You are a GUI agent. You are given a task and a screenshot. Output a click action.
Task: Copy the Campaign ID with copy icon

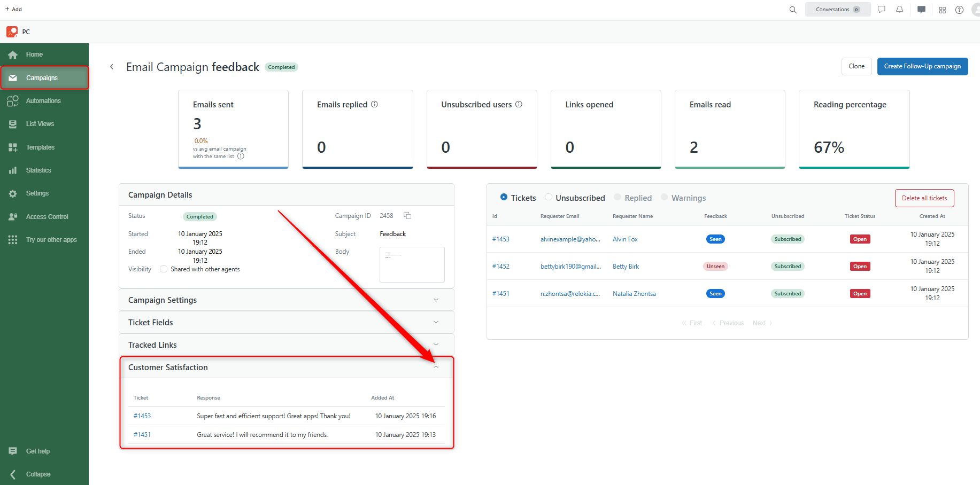(x=407, y=216)
